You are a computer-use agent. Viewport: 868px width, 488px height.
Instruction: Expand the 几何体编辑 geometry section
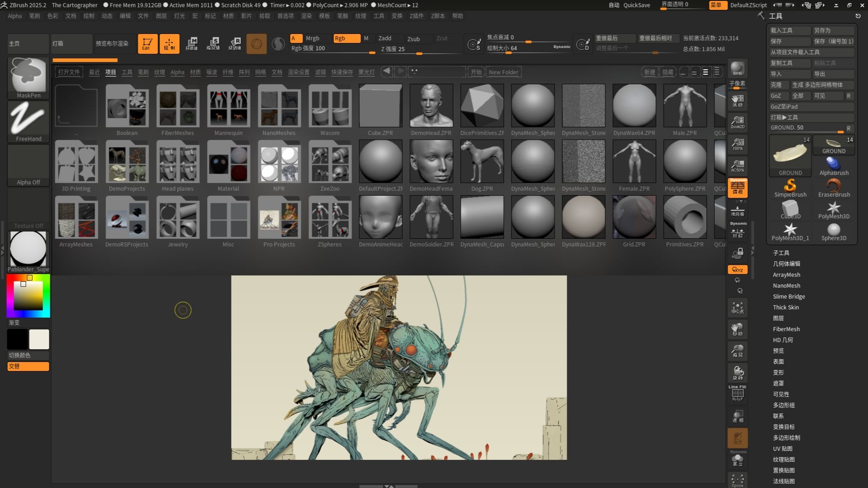click(x=786, y=264)
